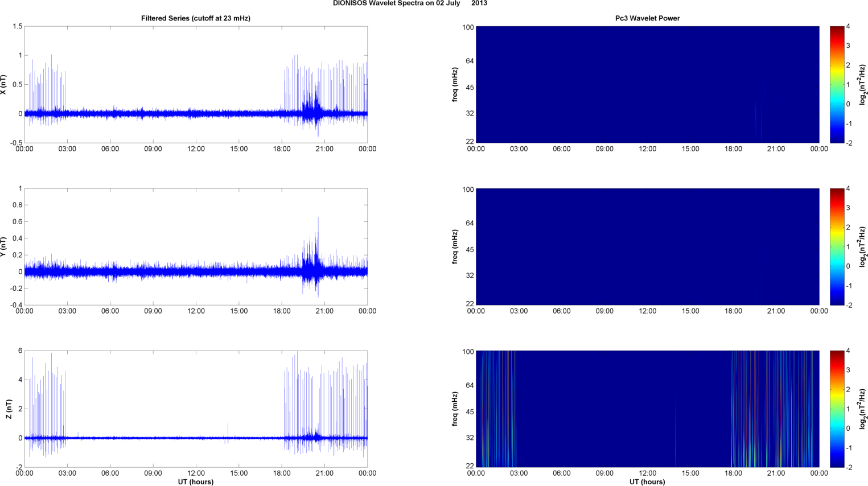Click the 18:00 tick under the Y plot

click(282, 311)
